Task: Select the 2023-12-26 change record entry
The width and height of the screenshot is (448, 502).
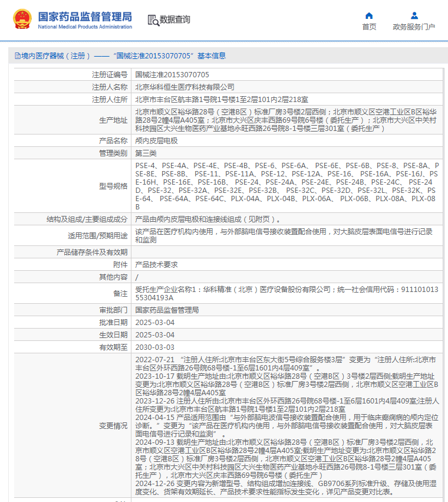Action: (x=287, y=405)
